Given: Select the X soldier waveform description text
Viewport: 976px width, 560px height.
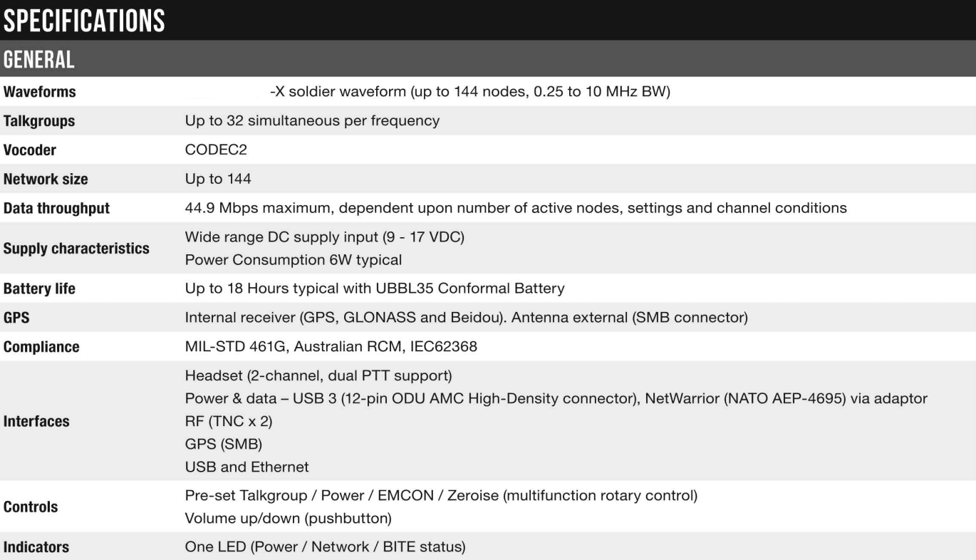Looking at the screenshot, I should coord(470,92).
